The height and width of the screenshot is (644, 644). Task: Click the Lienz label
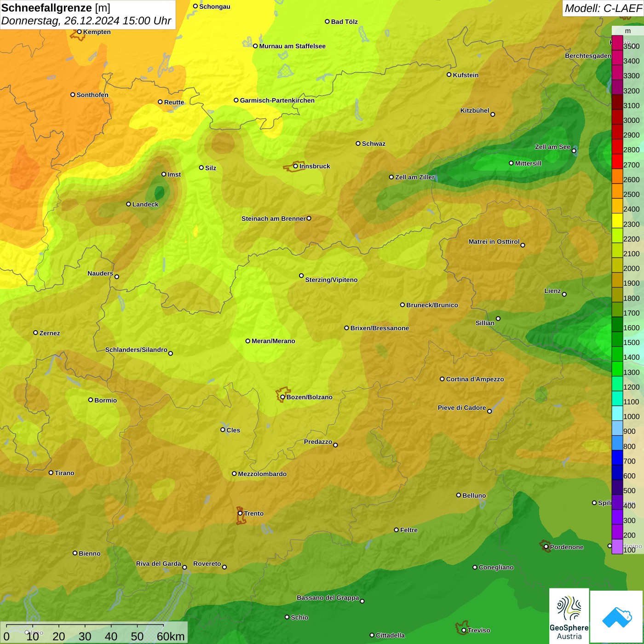(x=552, y=291)
